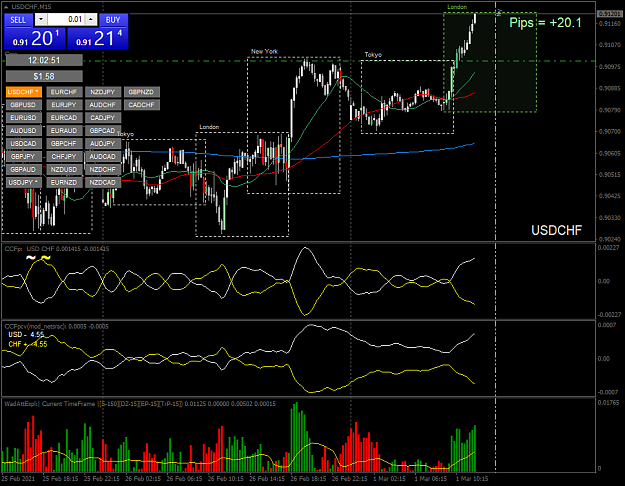
Task: Click the '1 Mar 10:15' time label
Action: [472, 478]
